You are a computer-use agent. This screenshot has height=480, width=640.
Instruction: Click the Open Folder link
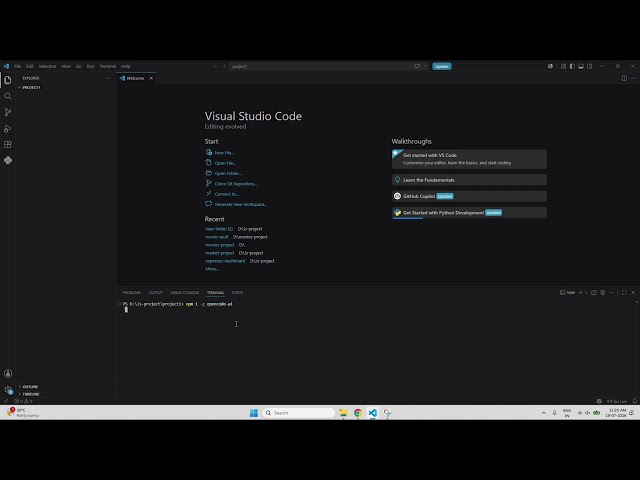tap(228, 173)
